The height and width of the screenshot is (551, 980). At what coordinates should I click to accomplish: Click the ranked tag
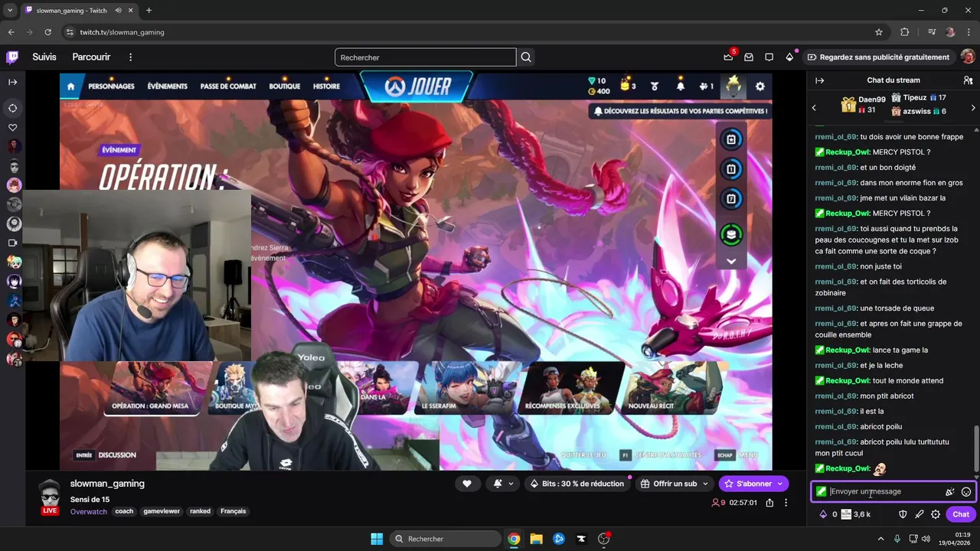(201, 511)
